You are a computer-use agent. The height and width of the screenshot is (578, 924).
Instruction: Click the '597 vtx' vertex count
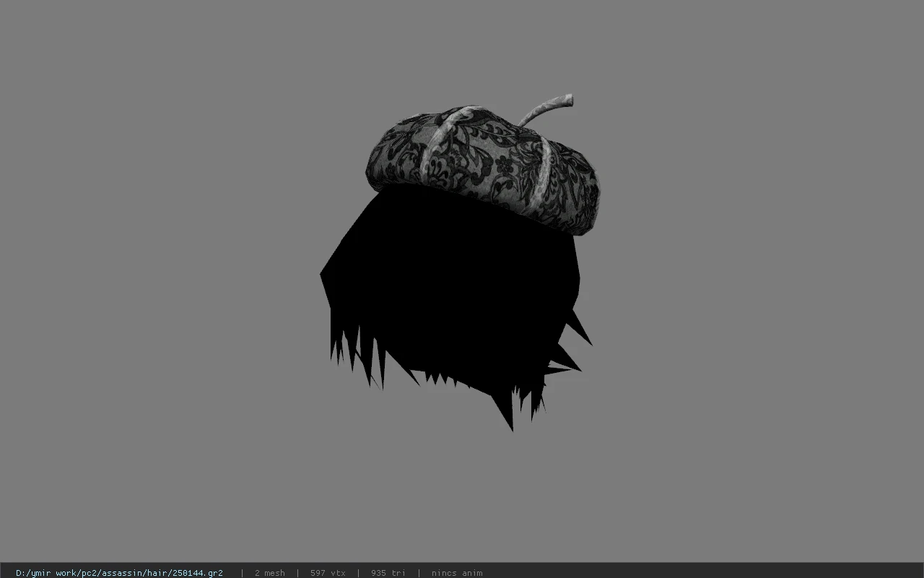(x=328, y=573)
